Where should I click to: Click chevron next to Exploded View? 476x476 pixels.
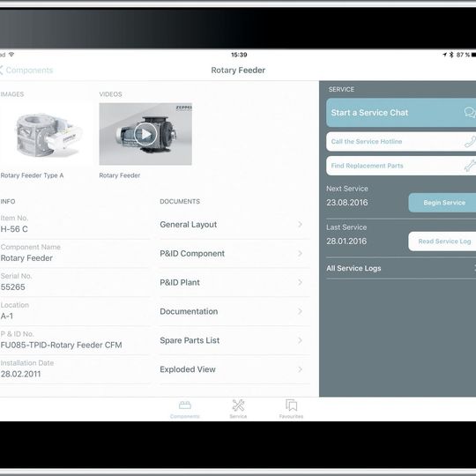pos(300,369)
